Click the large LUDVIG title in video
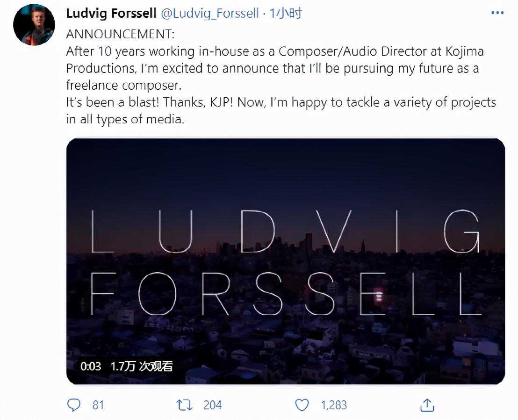This screenshot has height=420, width=518. (285, 231)
